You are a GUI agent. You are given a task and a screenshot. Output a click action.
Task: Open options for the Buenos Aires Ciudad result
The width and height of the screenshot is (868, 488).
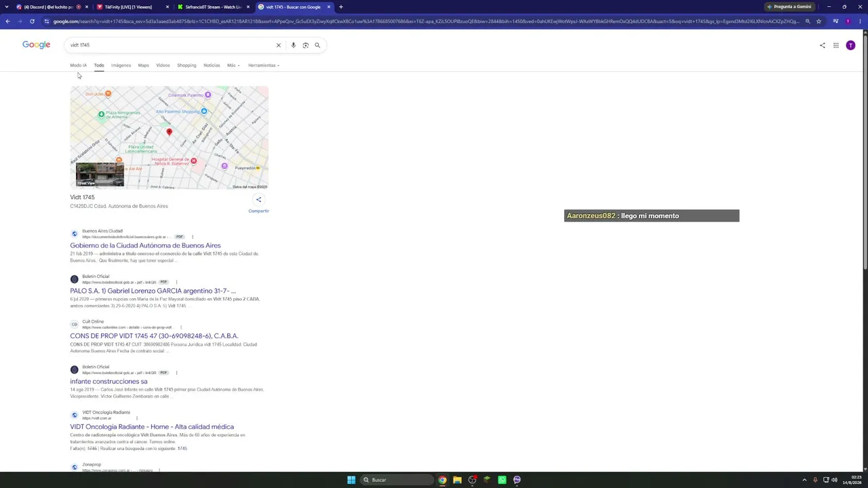coord(192,237)
